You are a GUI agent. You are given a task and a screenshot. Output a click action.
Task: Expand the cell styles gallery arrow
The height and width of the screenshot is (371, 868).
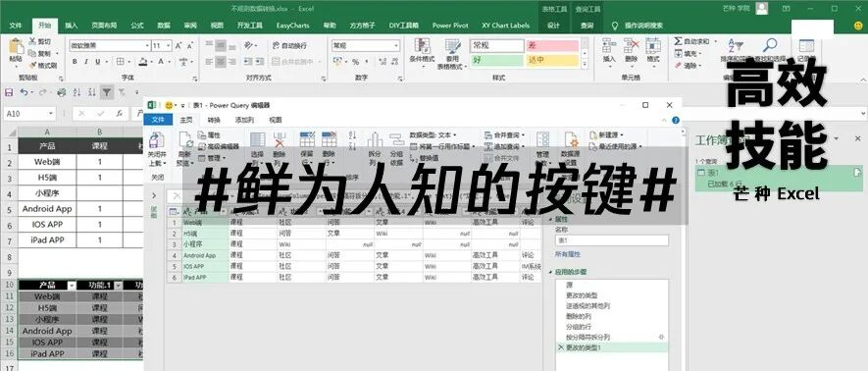585,65
